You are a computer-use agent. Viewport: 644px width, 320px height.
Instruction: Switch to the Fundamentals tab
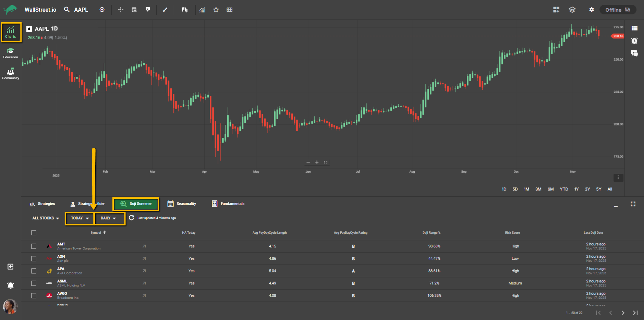tap(228, 204)
